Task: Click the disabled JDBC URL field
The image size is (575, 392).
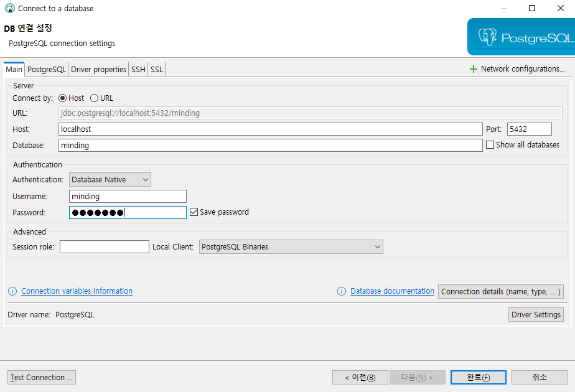Action: point(311,113)
